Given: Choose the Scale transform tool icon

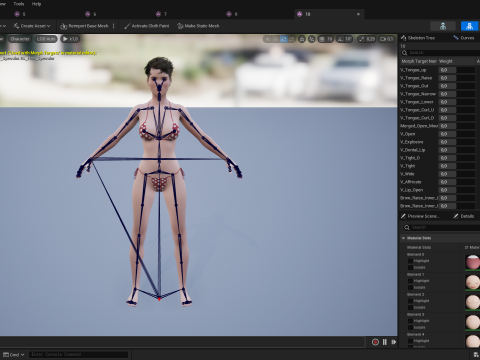Looking at the screenshot, I should 292,39.
